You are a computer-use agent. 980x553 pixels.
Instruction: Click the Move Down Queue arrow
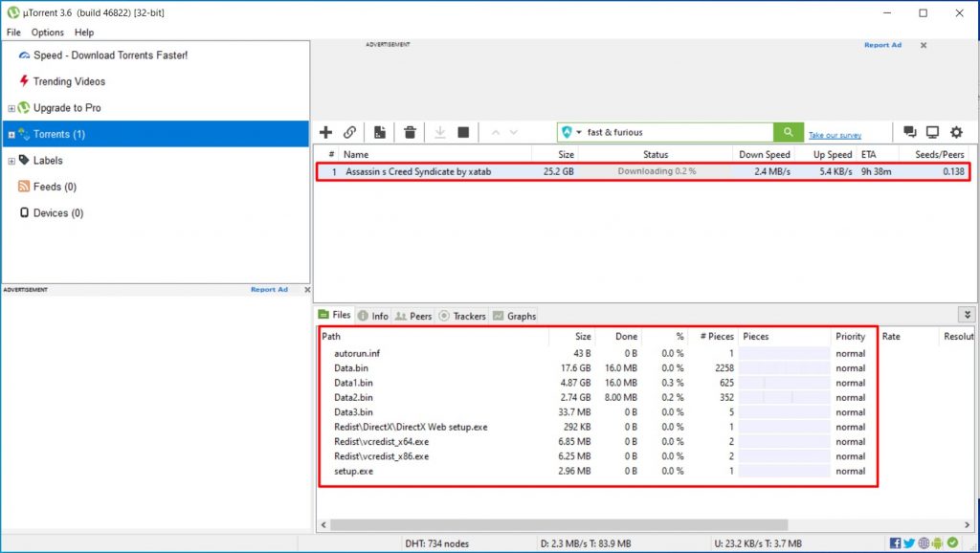(x=514, y=132)
